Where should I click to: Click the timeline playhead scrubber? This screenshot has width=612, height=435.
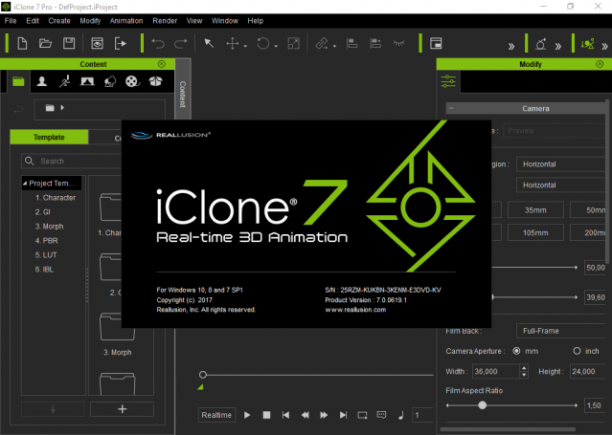click(203, 375)
